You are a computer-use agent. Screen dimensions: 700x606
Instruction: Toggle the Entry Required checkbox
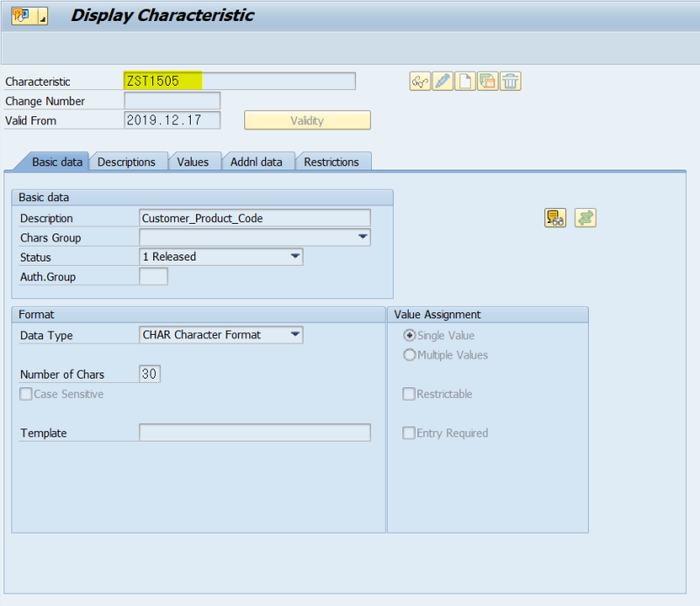[409, 433]
